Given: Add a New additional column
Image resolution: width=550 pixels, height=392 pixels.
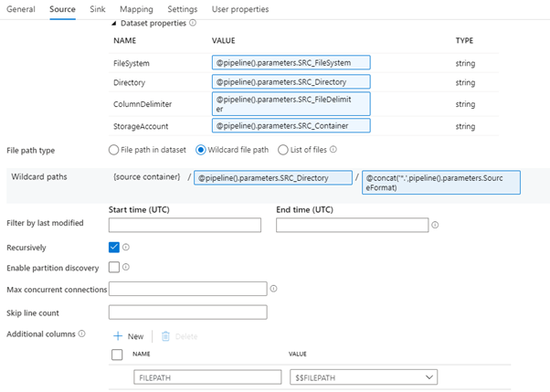Looking at the screenshot, I should tap(129, 336).
